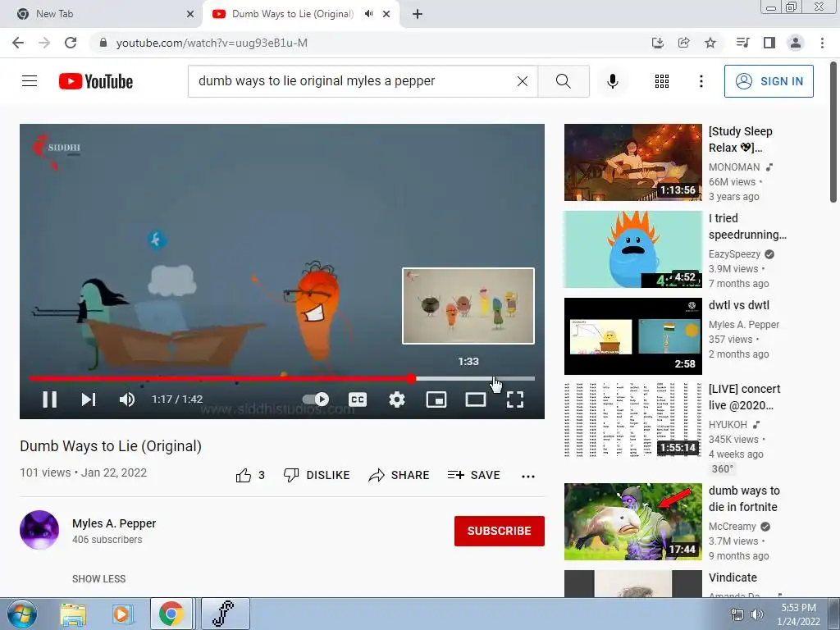Open video player settings gear

point(397,399)
